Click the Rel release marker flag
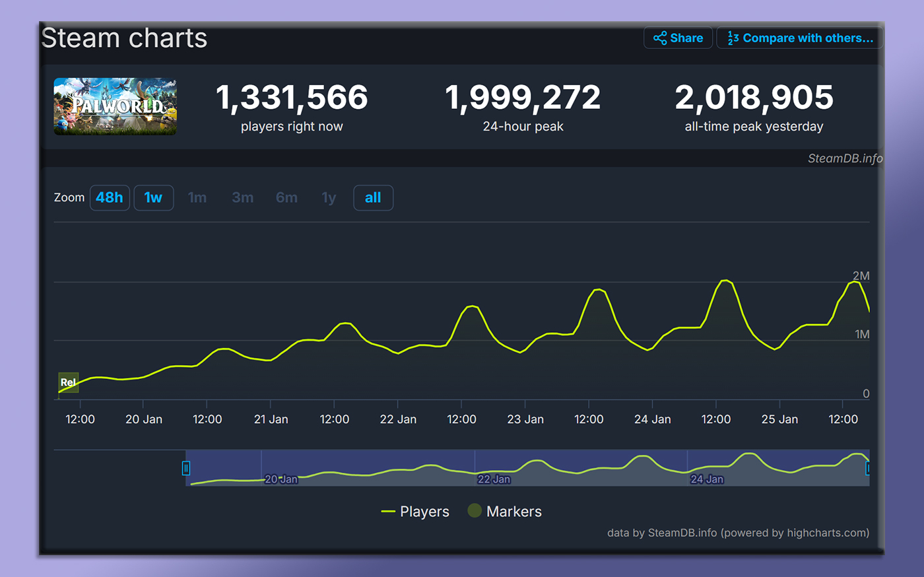This screenshot has height=577, width=924. click(68, 382)
